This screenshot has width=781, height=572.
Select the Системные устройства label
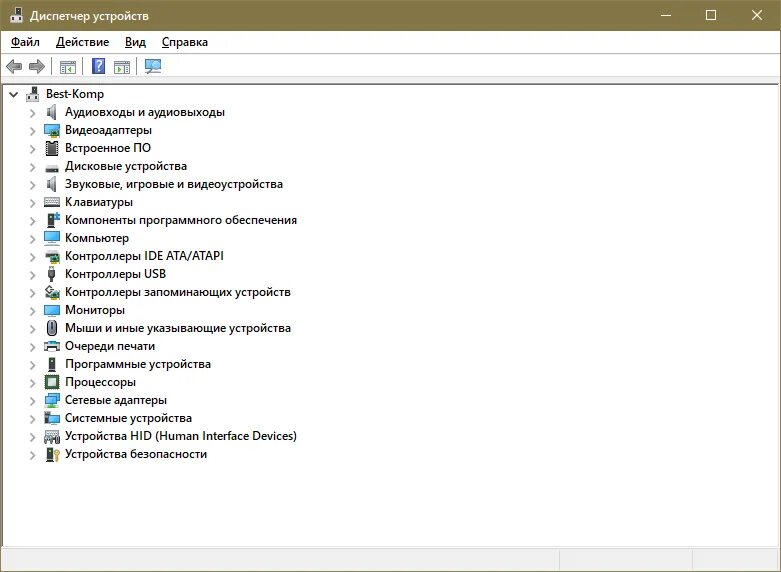[129, 418]
